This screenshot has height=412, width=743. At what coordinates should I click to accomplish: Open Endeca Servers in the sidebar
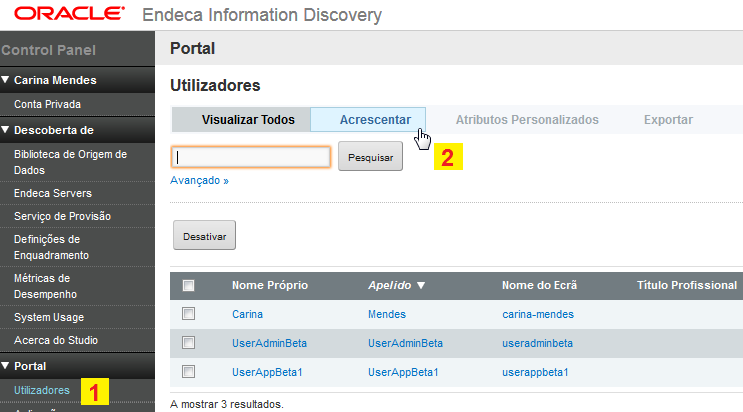tap(53, 193)
